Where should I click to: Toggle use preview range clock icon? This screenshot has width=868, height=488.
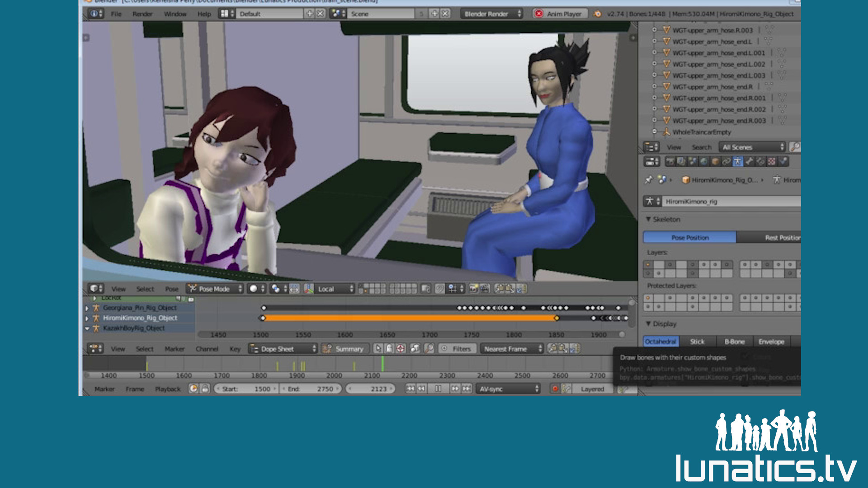click(x=193, y=389)
